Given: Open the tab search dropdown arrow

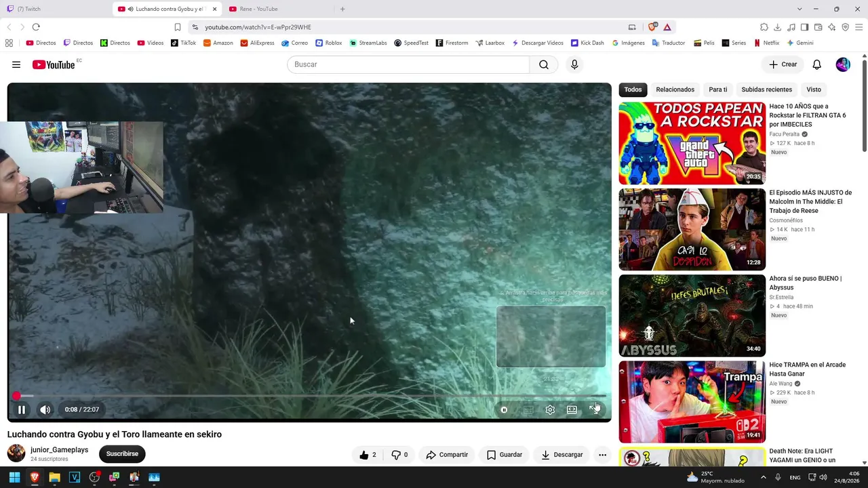Looking at the screenshot, I should (x=800, y=9).
